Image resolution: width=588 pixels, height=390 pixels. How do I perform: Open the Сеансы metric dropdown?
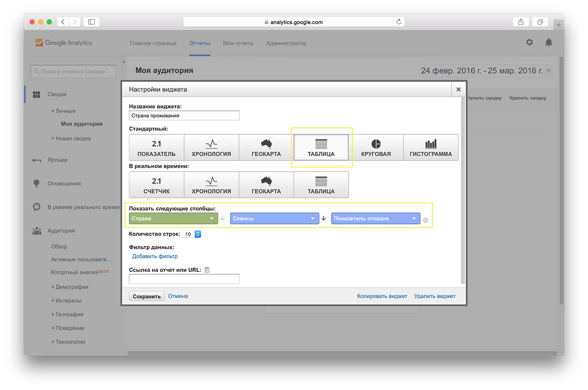(x=274, y=218)
